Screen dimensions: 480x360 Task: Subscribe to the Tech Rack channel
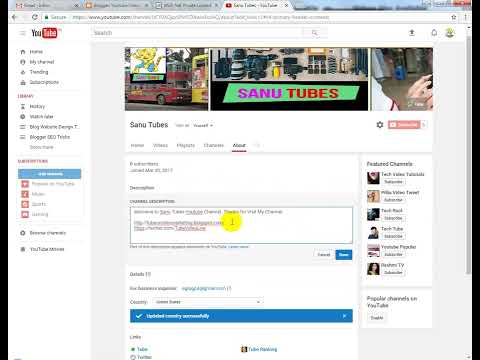(393, 218)
